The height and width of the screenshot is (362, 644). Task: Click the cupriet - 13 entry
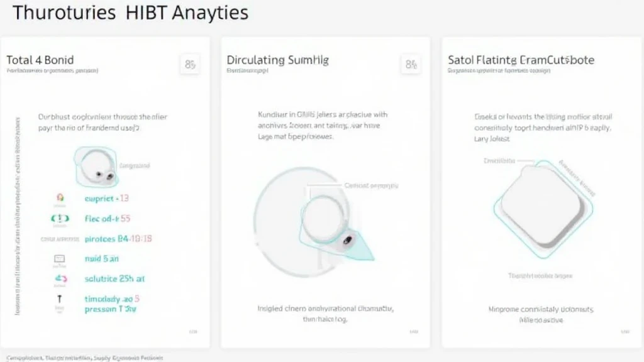[106, 199]
